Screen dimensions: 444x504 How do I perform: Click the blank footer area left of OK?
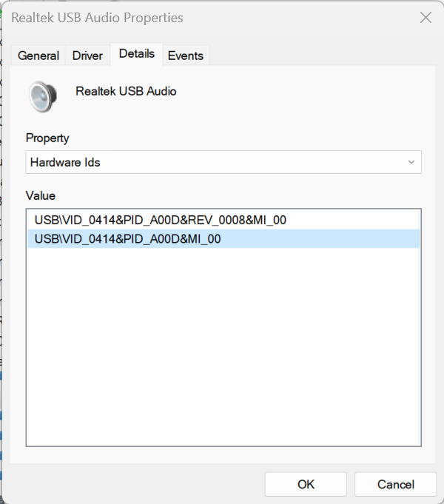point(135,484)
